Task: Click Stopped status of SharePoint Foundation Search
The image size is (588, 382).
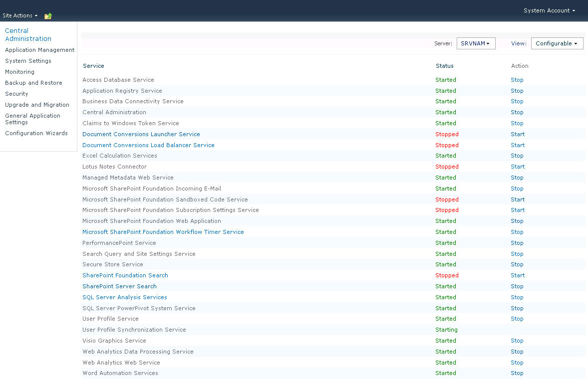Action: pos(447,275)
